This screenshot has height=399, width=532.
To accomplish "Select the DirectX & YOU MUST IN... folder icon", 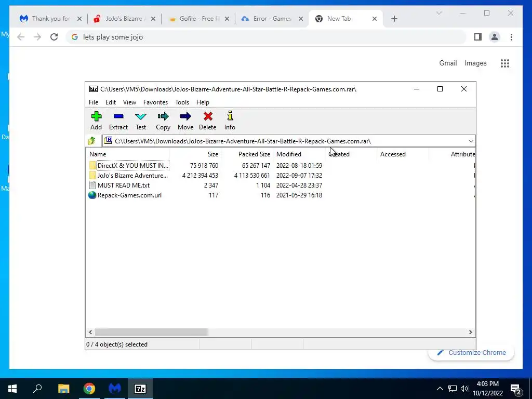I will click(x=92, y=165).
